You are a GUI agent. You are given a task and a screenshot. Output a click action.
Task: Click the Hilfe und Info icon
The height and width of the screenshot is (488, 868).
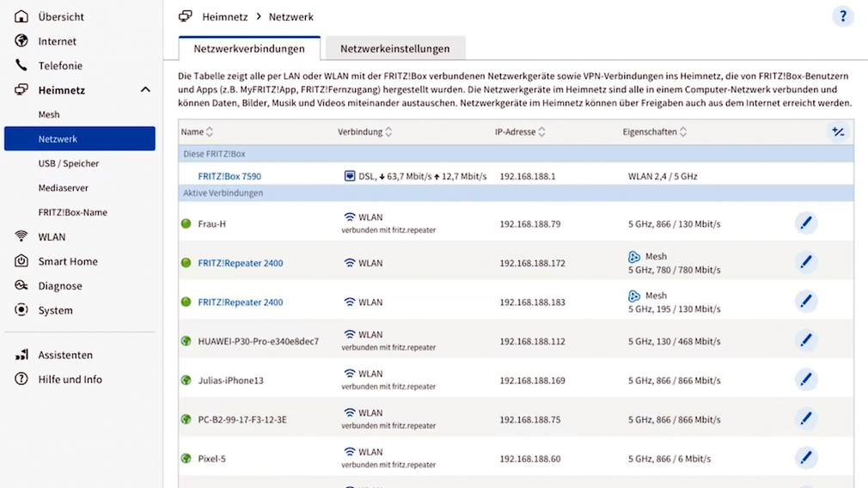[x=21, y=379]
